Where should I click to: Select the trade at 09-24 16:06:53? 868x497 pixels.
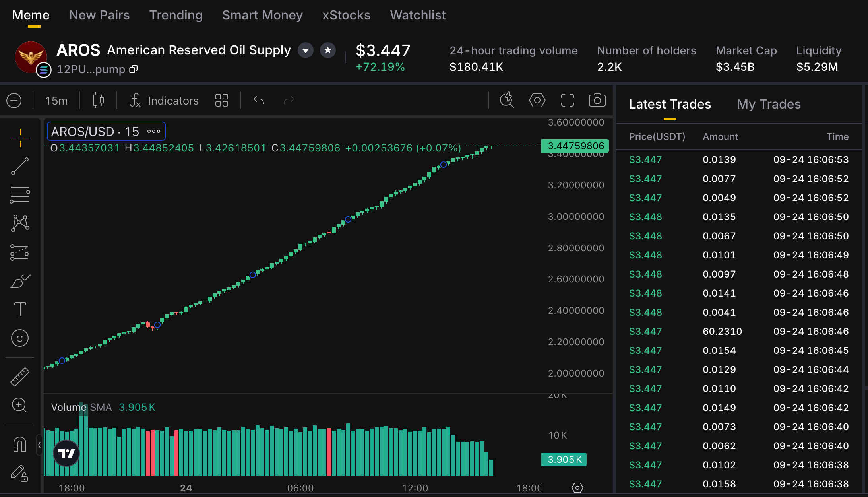point(739,159)
